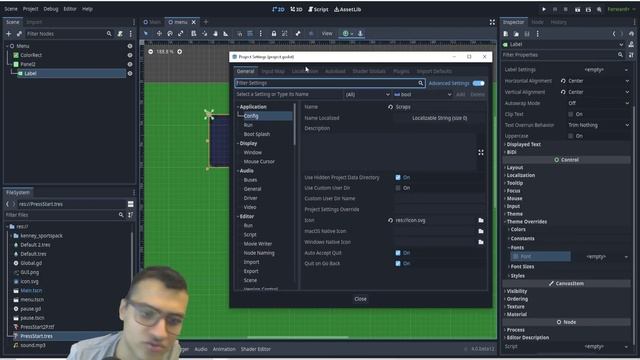Open the Debug menu
640x360 pixels.
click(x=51, y=9)
